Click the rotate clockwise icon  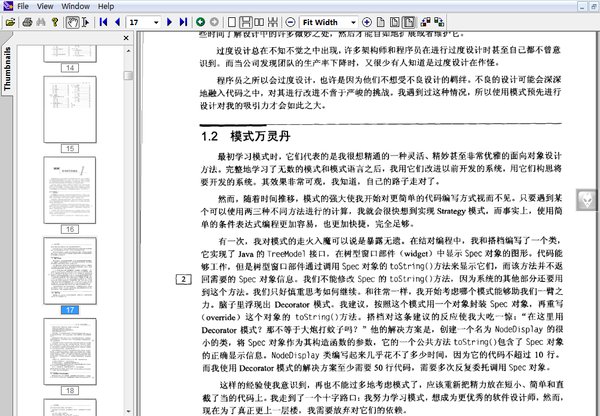coord(439,22)
